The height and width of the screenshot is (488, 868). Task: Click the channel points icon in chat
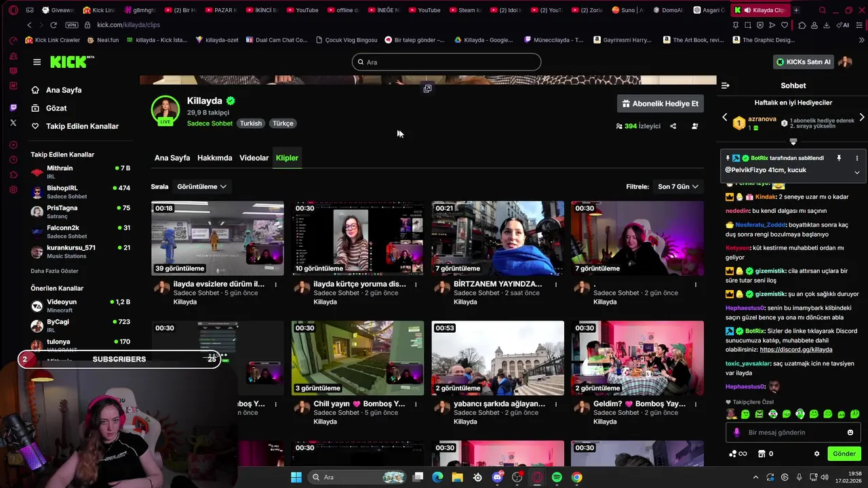coord(732,453)
